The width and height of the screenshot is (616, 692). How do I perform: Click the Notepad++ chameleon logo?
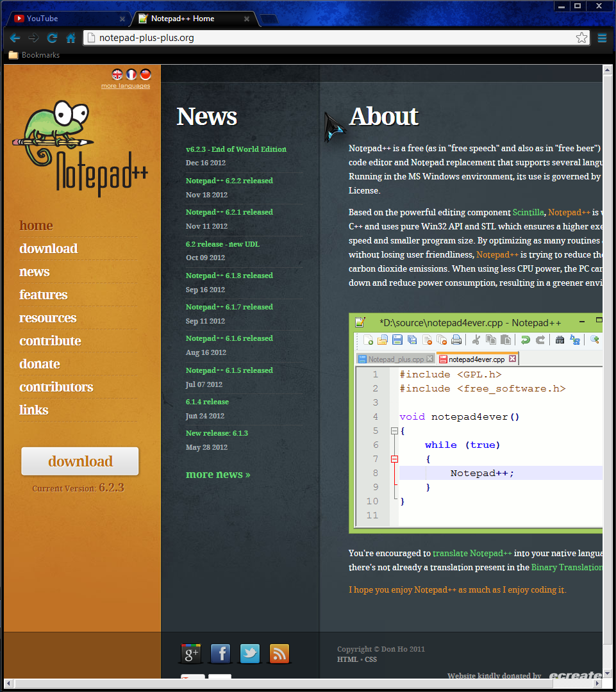79,148
